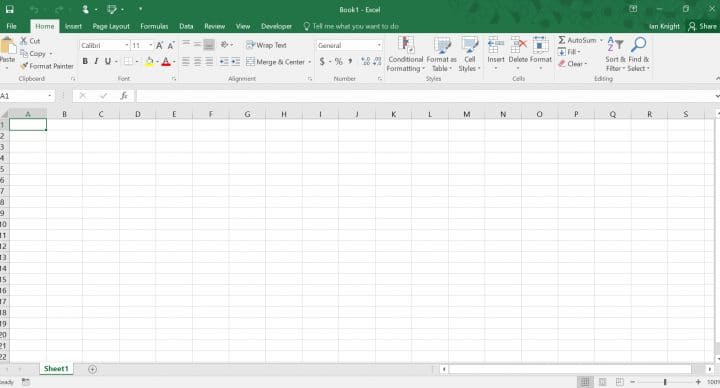Open Sort & Filter options
The width and height of the screenshot is (720, 388).
pyautogui.click(x=615, y=54)
